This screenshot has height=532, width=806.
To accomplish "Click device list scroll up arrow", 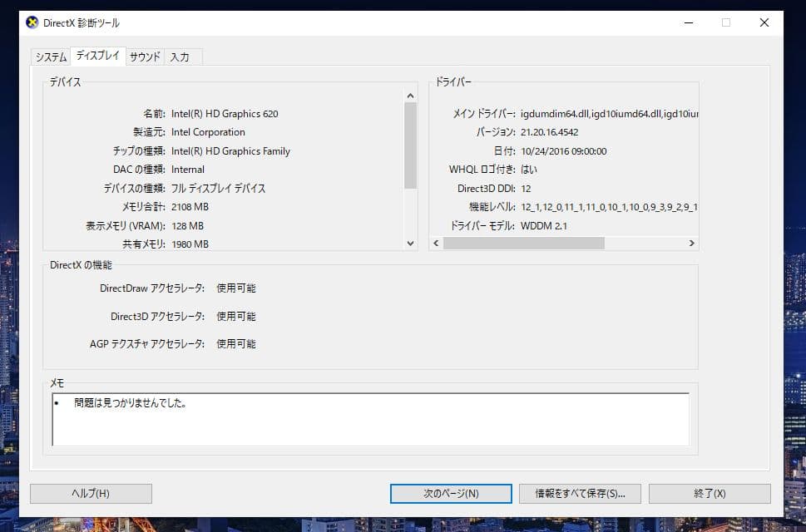I will pyautogui.click(x=410, y=96).
